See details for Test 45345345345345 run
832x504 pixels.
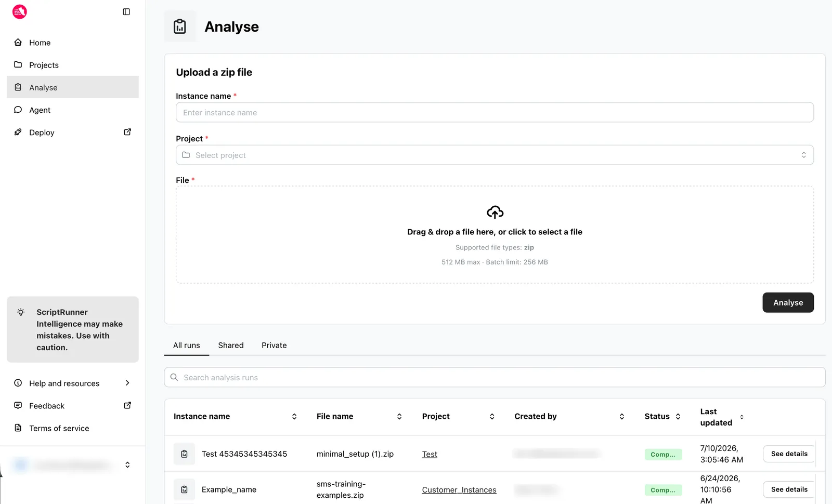click(789, 454)
